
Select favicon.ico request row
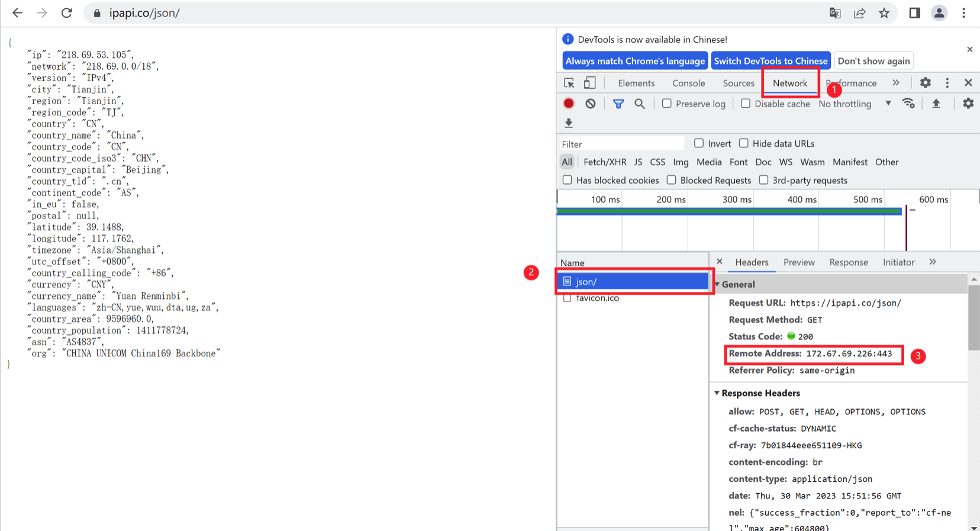(633, 298)
